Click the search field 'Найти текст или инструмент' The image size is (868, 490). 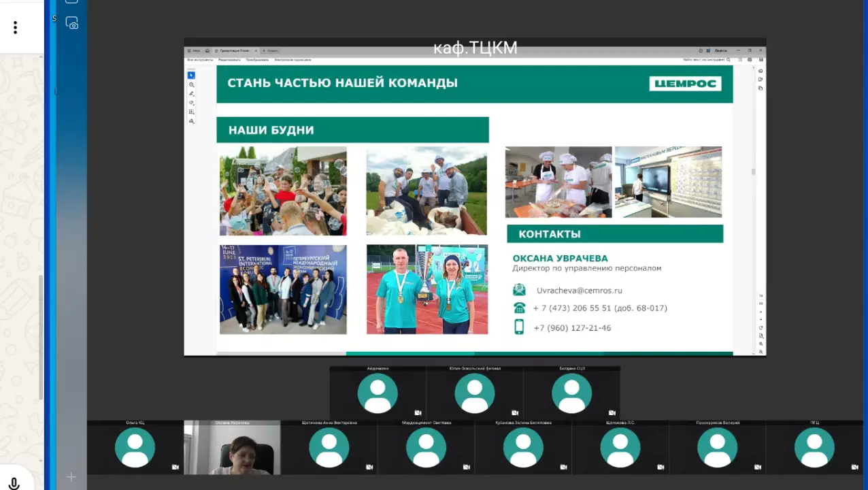tap(706, 60)
